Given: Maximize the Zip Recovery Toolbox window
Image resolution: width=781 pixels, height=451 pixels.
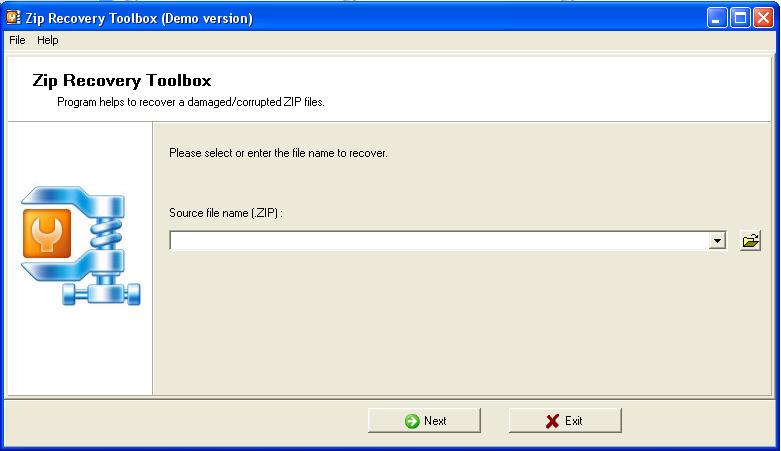Looking at the screenshot, I should 740,18.
